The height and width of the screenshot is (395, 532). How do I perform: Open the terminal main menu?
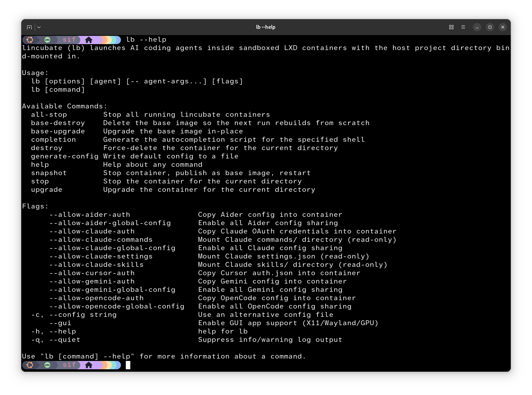(463, 27)
